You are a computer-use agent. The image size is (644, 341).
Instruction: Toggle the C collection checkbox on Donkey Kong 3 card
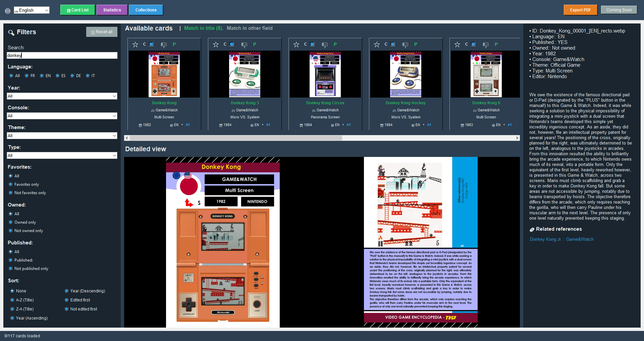pyautogui.click(x=232, y=44)
